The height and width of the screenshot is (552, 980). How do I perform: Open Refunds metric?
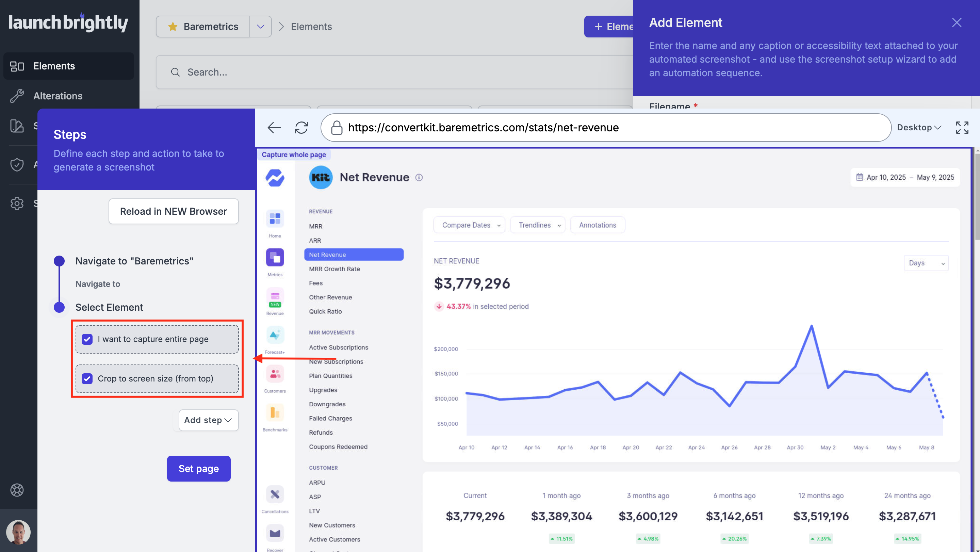coord(321,433)
